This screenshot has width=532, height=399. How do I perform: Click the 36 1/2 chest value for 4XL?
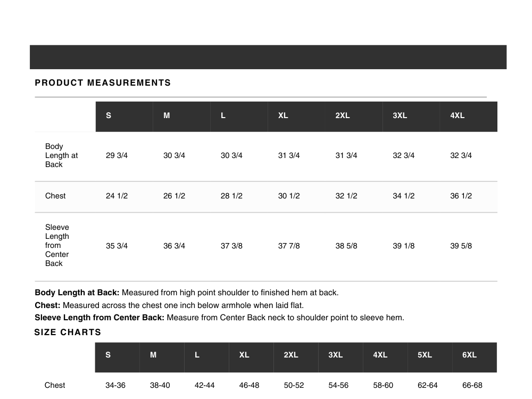461,196
